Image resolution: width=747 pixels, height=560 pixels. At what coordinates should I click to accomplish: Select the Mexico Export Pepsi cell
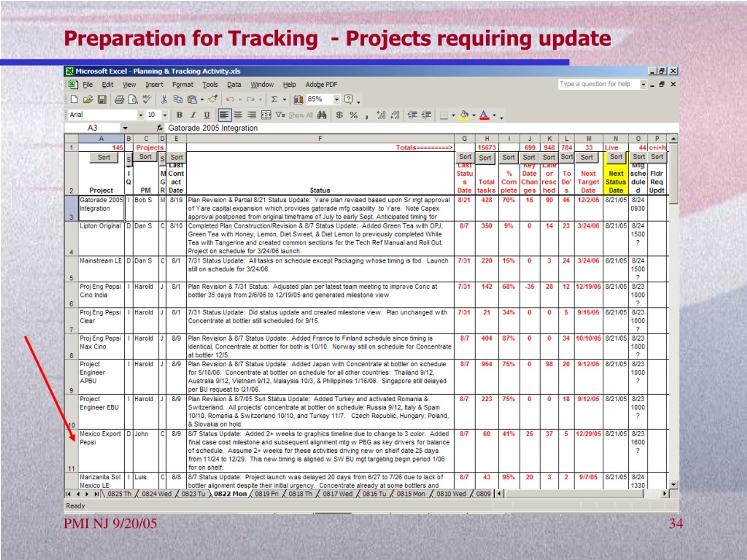point(101,451)
